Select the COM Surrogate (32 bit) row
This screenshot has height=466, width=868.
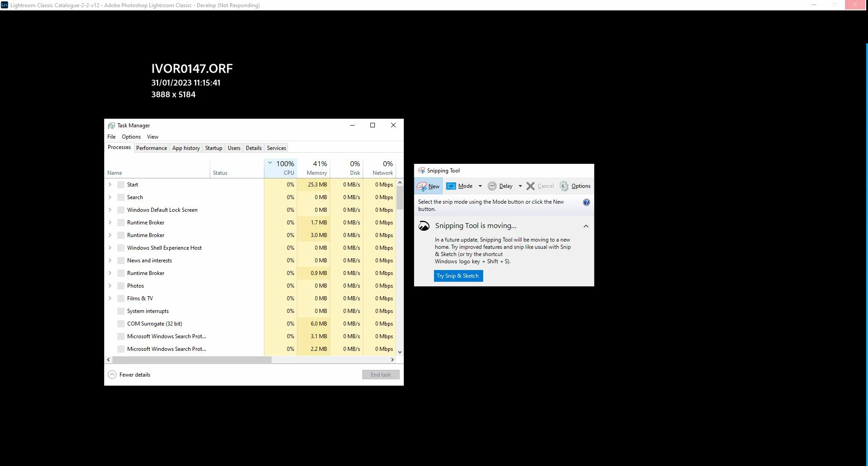click(x=250, y=324)
